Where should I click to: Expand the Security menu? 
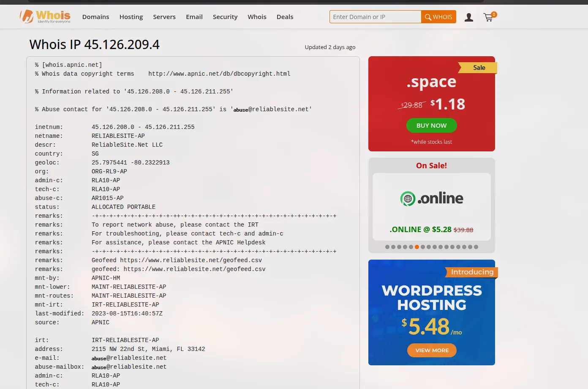225,17
